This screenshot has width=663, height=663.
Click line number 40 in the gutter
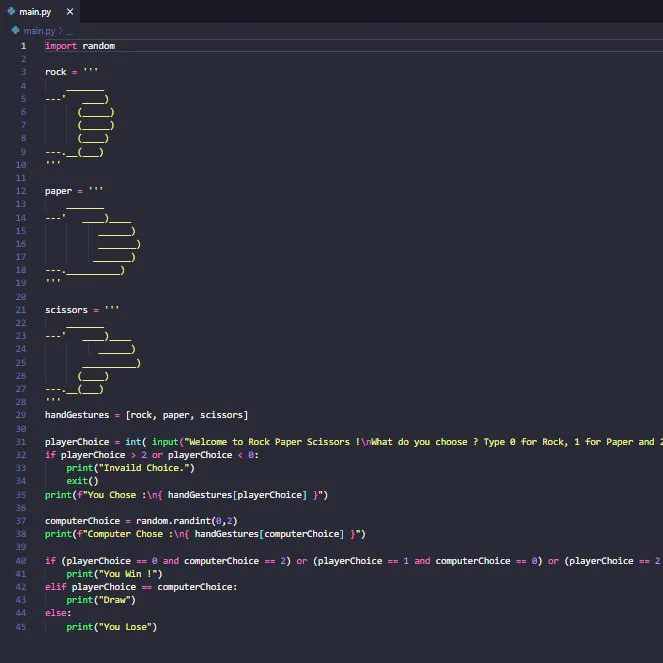pos(21,561)
